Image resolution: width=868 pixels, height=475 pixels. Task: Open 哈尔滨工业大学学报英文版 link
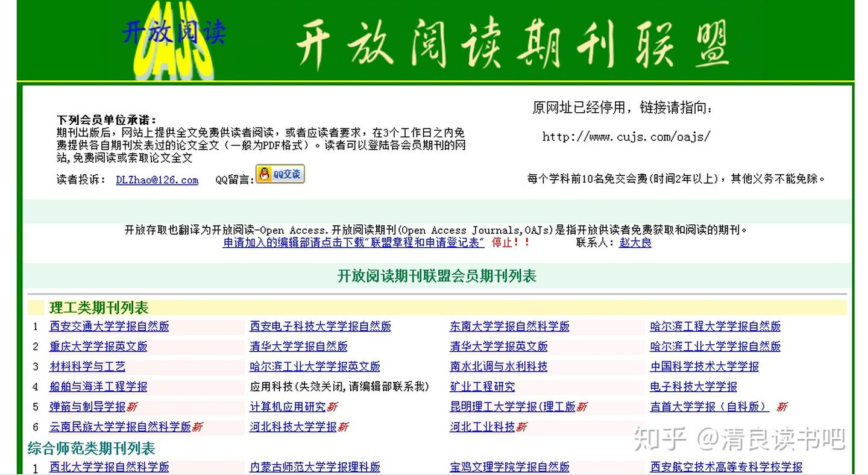(x=315, y=366)
